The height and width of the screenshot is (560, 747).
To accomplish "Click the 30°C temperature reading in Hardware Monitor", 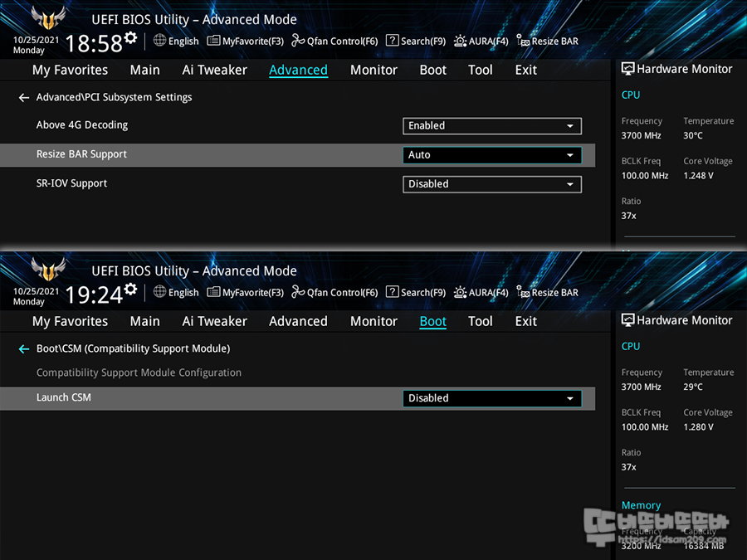I will point(693,136).
